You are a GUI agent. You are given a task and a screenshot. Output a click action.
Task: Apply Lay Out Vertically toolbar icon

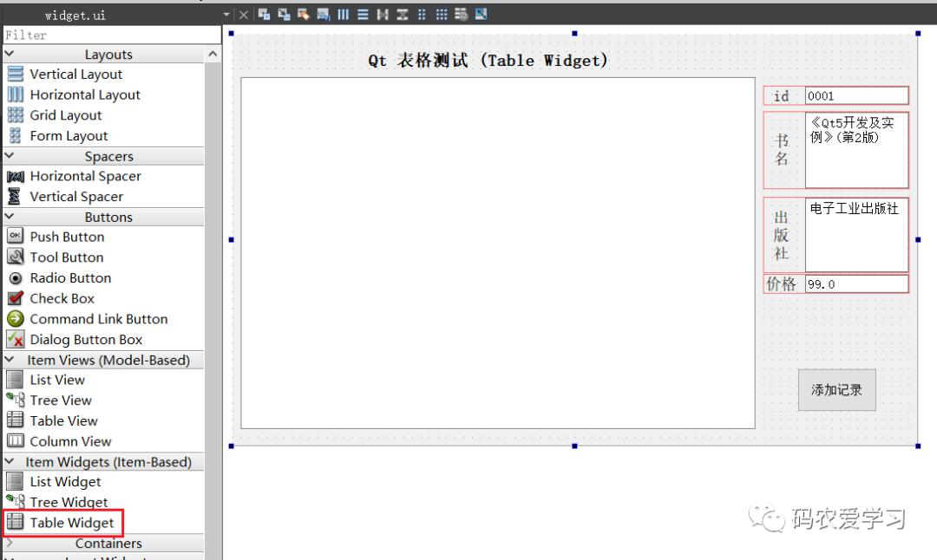coord(363,15)
